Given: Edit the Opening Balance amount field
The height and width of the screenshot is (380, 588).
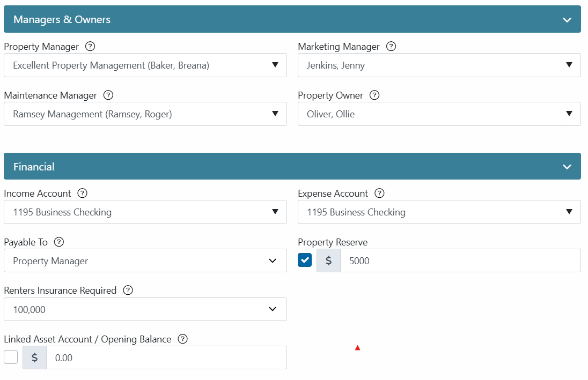Looking at the screenshot, I should coord(166,358).
